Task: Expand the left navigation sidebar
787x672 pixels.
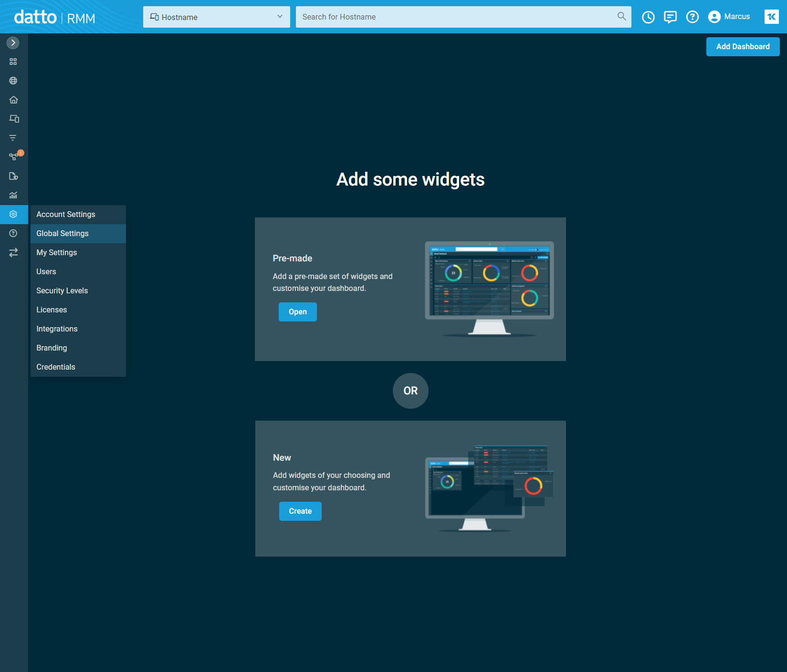Action: coord(13,43)
